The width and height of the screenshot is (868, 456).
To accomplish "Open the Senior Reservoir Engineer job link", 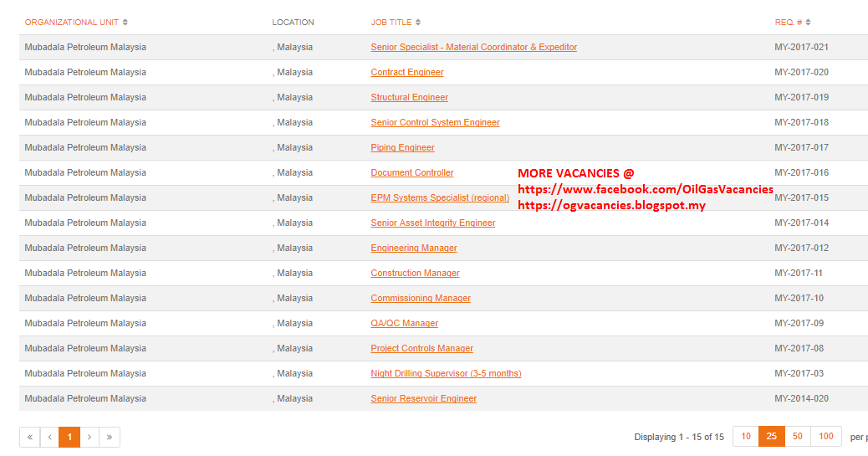I will (x=423, y=398).
